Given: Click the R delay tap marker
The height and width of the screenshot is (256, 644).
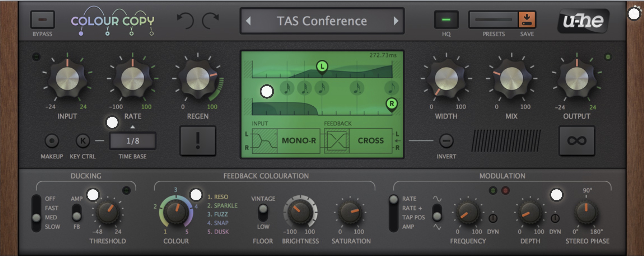Looking at the screenshot, I should (392, 104).
